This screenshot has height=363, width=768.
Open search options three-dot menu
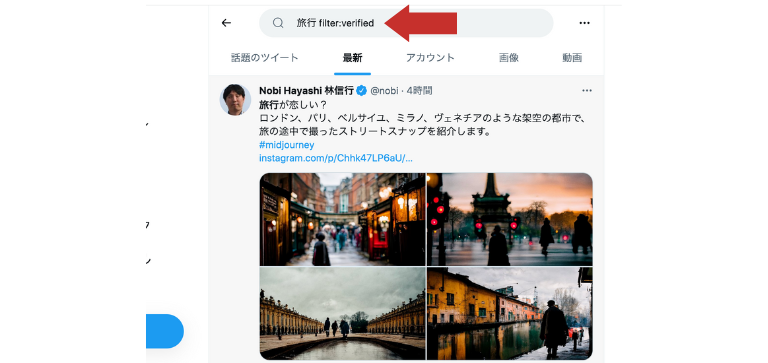coord(584,23)
